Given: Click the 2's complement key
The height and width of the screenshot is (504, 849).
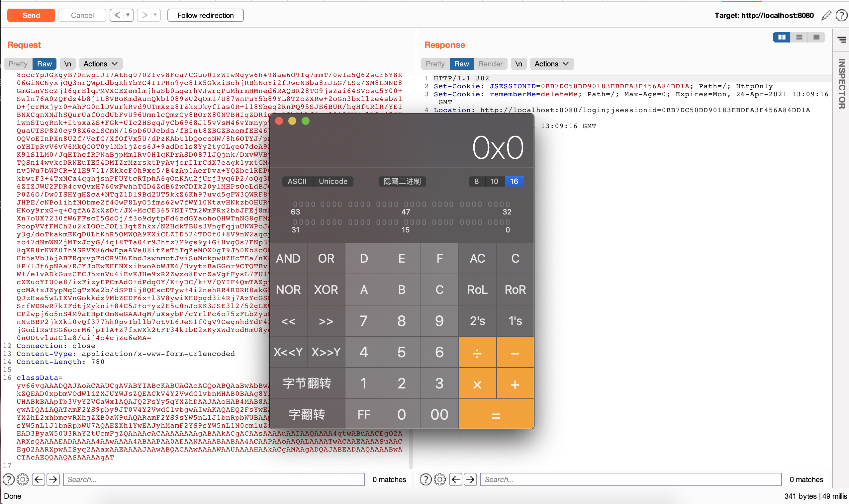Looking at the screenshot, I should [477, 321].
